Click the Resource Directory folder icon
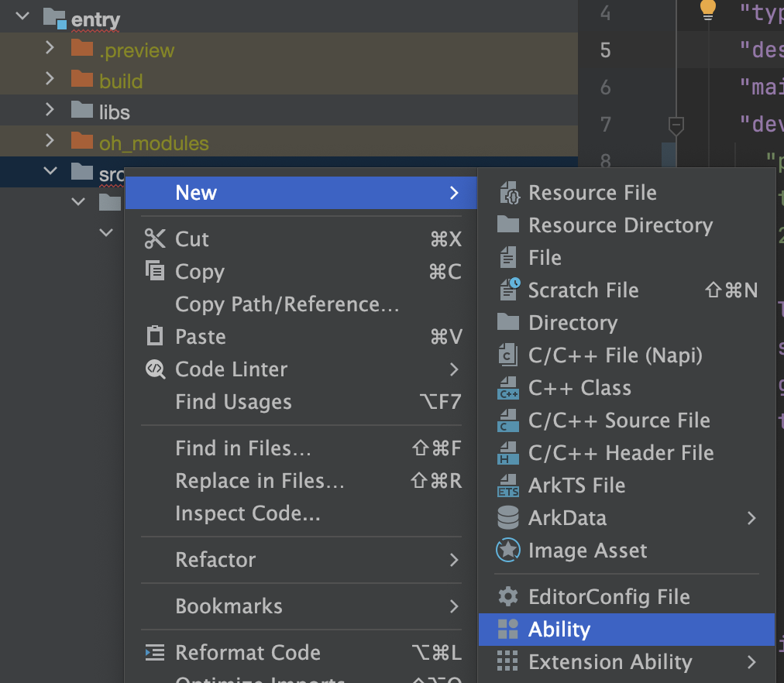Image resolution: width=784 pixels, height=683 pixels. click(508, 225)
